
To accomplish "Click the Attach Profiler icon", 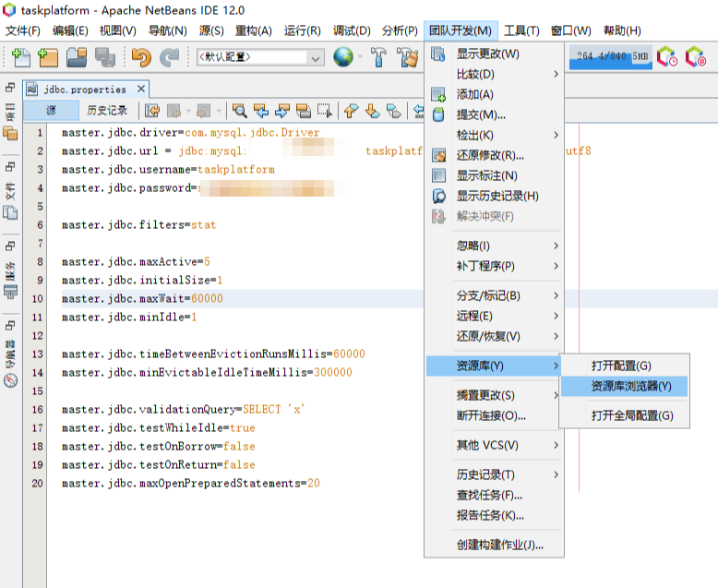I will pyautogui.click(x=696, y=57).
